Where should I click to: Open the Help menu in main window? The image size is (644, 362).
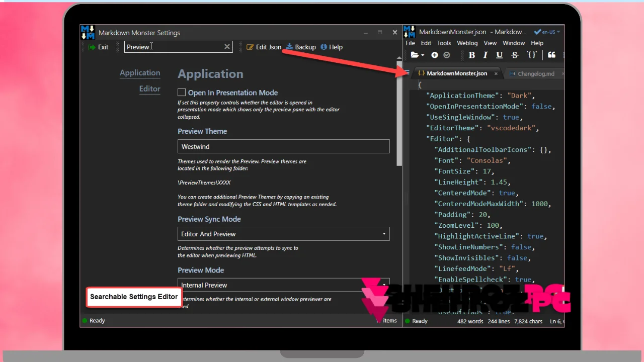[x=537, y=43]
